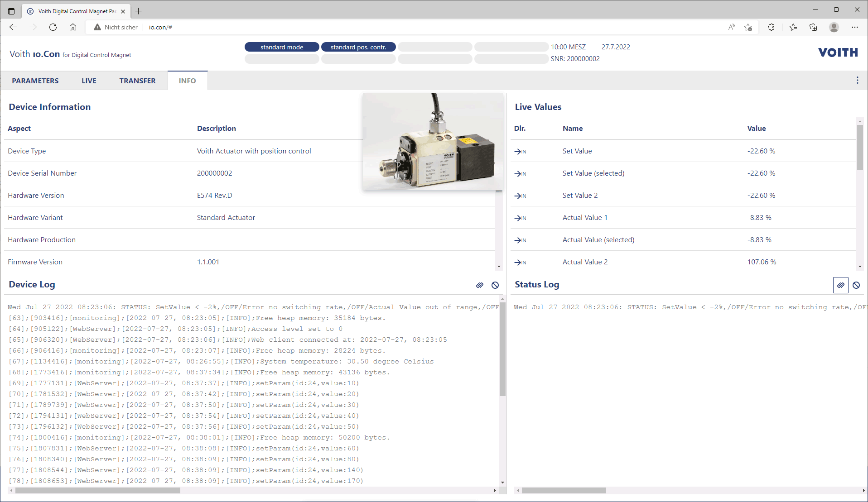Click the Device Log horizontal scrollbar thumb
This screenshot has height=502, width=868.
[97, 491]
